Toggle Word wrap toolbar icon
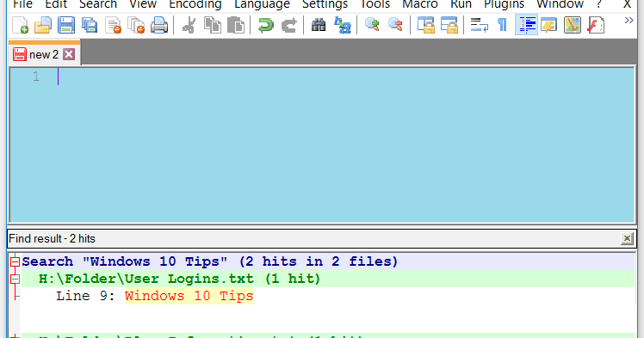The image size is (644, 338). [479, 26]
